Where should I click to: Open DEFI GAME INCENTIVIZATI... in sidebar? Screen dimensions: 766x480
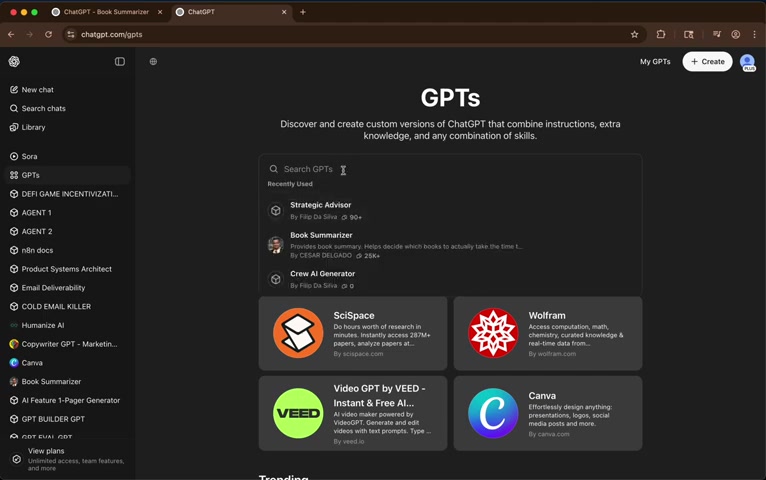click(67, 194)
